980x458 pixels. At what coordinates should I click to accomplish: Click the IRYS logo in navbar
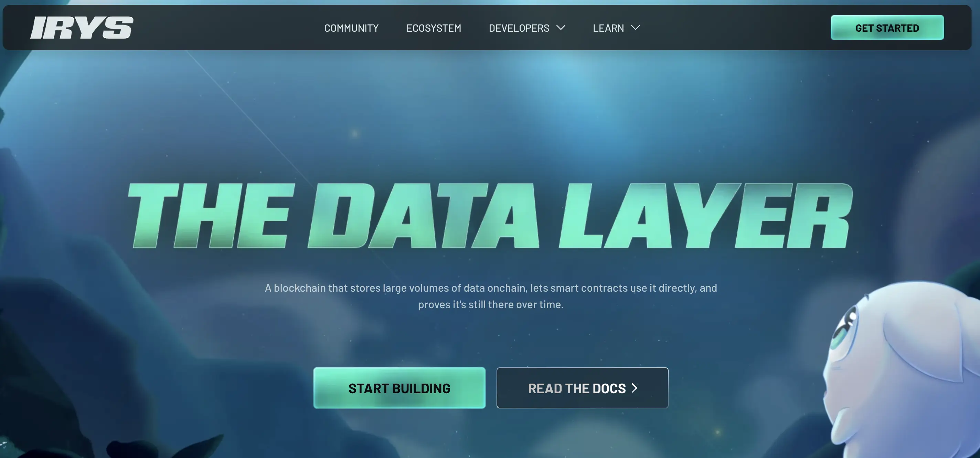coord(82,28)
